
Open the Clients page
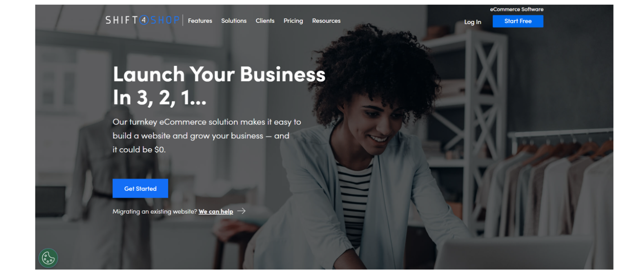coord(265,21)
